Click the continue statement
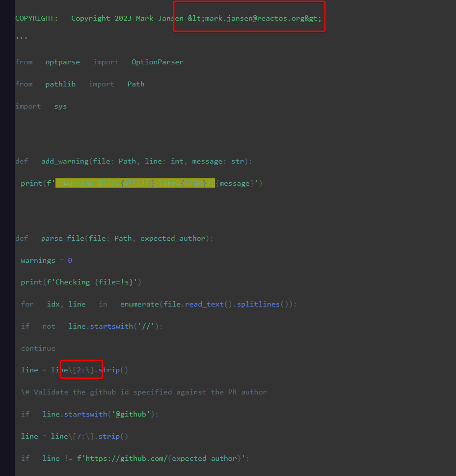 [38, 348]
